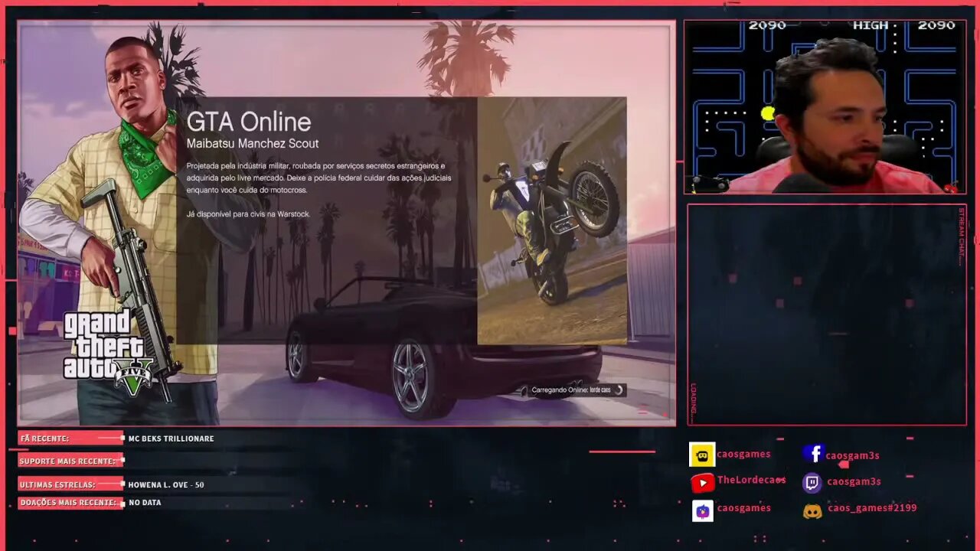Click caosgames beside the yellow icon
980x551 pixels.
(743, 454)
